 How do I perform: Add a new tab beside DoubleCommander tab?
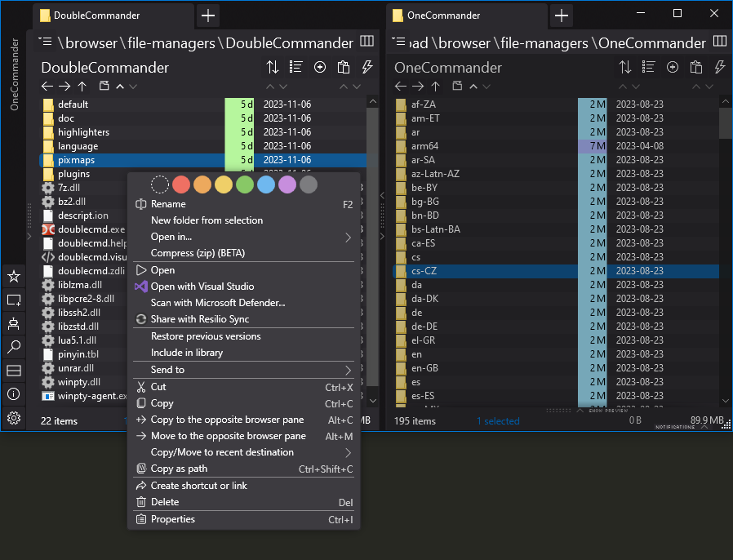208,16
